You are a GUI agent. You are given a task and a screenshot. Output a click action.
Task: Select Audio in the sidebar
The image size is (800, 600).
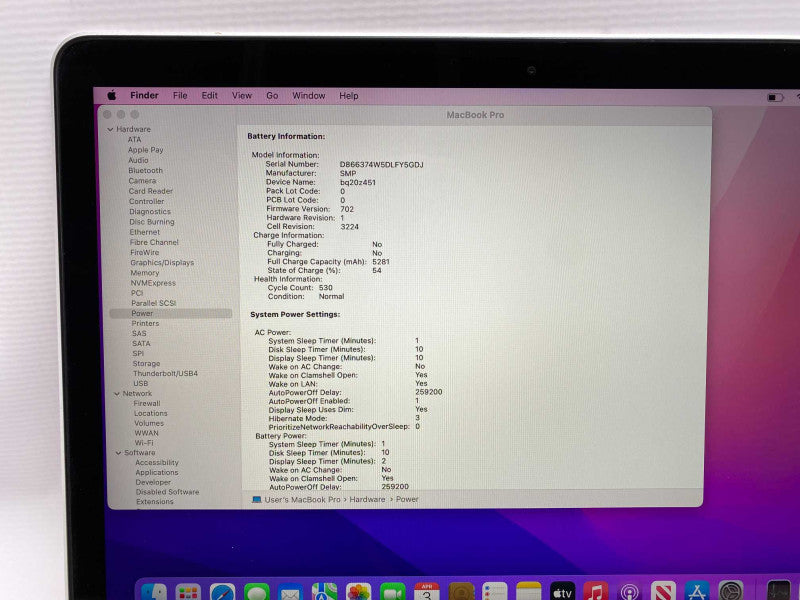(138, 160)
